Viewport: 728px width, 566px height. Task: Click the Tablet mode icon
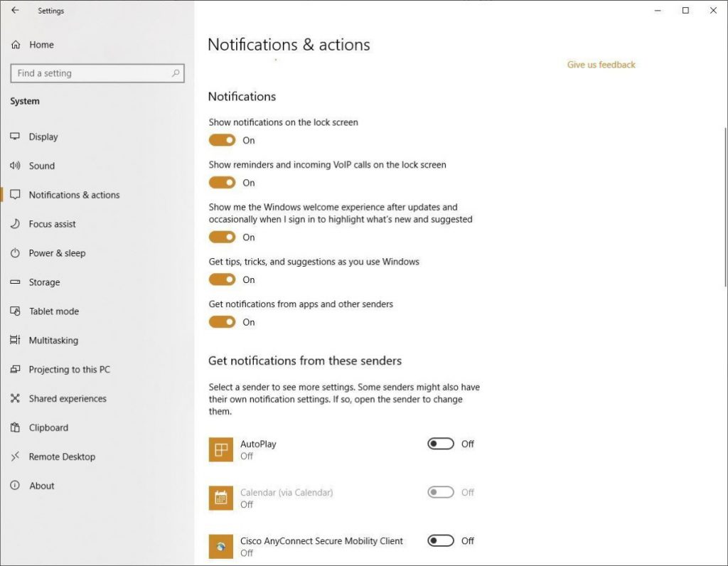tap(16, 311)
